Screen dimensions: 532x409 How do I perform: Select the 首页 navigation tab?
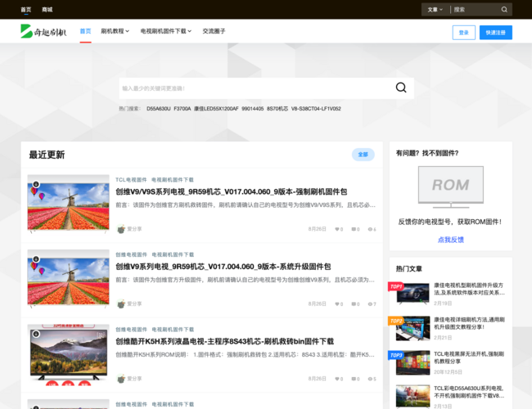point(85,31)
